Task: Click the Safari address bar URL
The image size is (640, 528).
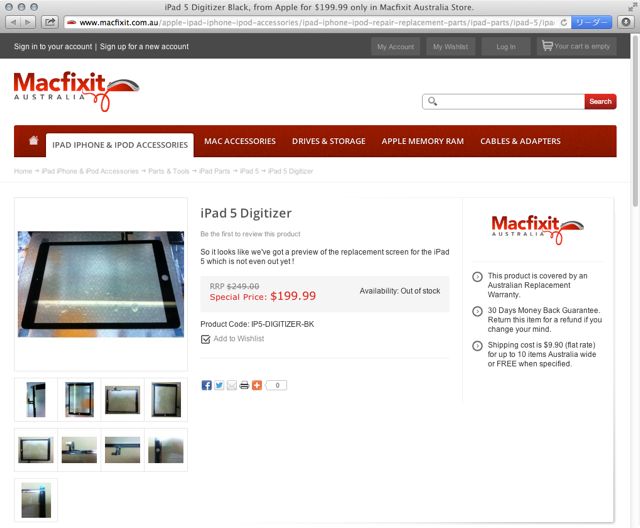Action: (316, 22)
